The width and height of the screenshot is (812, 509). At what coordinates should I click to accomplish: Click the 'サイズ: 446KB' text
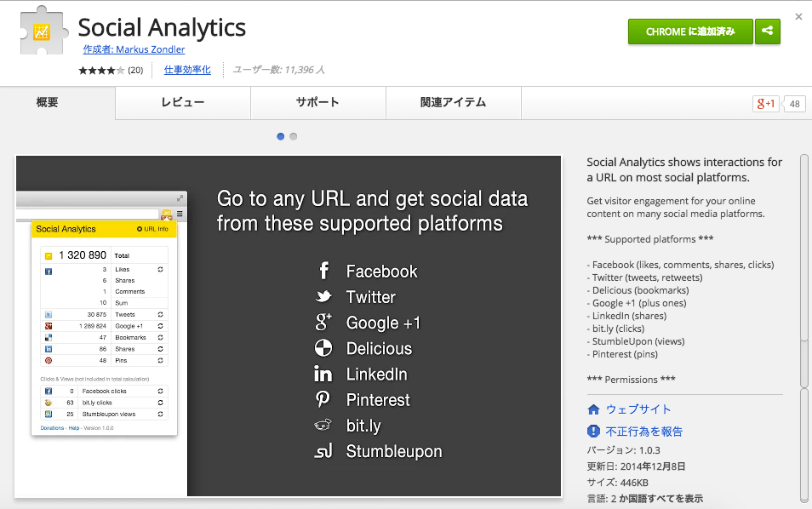617,482
